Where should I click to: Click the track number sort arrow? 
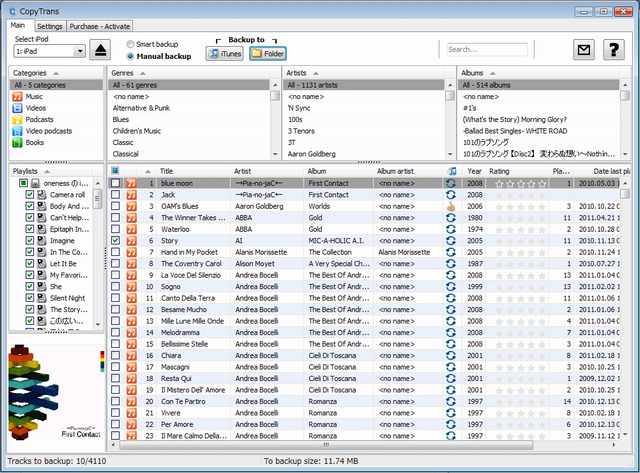148,171
